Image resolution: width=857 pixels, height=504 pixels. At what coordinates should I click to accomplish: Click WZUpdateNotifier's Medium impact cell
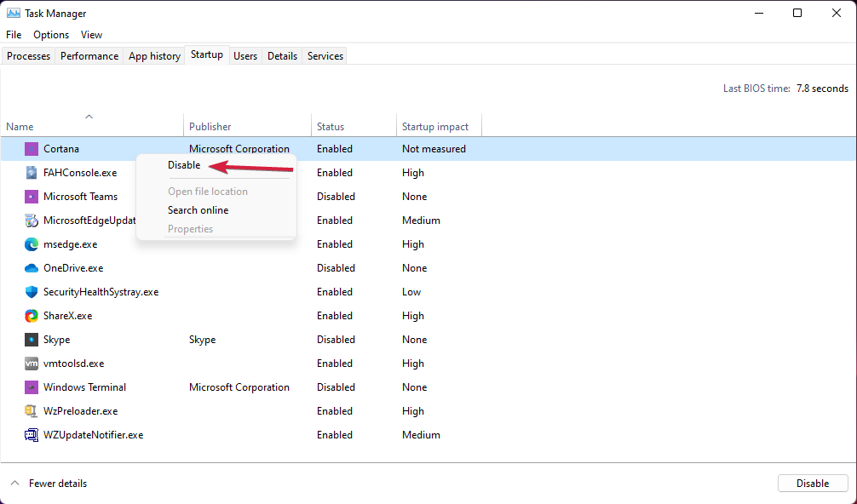point(421,435)
